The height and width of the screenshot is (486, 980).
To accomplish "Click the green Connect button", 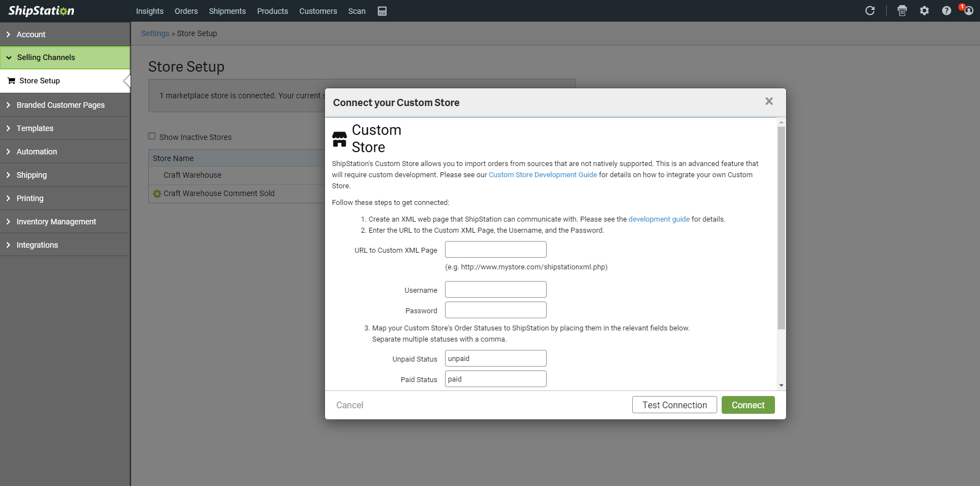I will [x=748, y=405].
